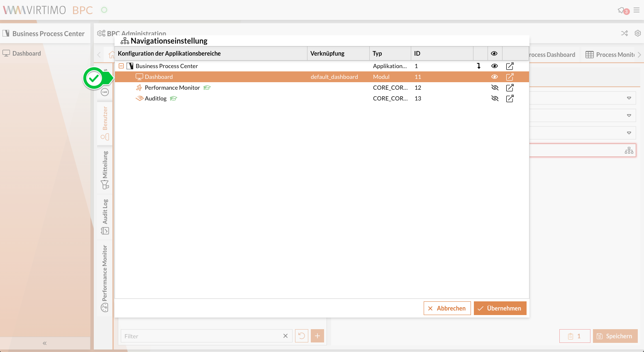Collapse the left sidebar with double chevron

tap(45, 343)
